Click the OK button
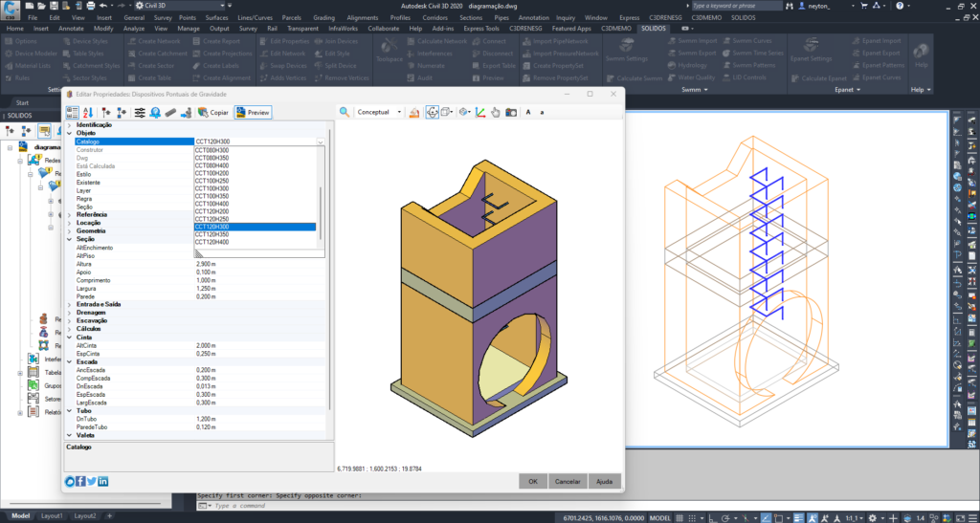 (x=532, y=481)
